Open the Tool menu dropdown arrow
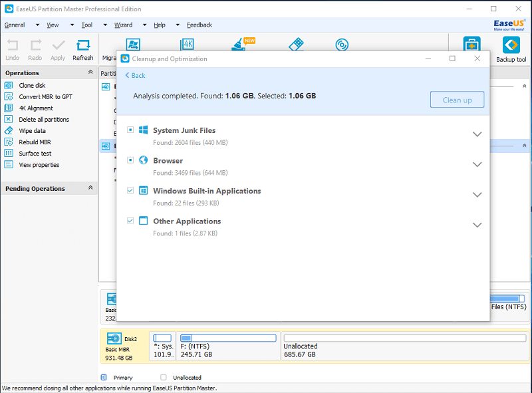Screen dimensions: 532x393 pos(105,25)
